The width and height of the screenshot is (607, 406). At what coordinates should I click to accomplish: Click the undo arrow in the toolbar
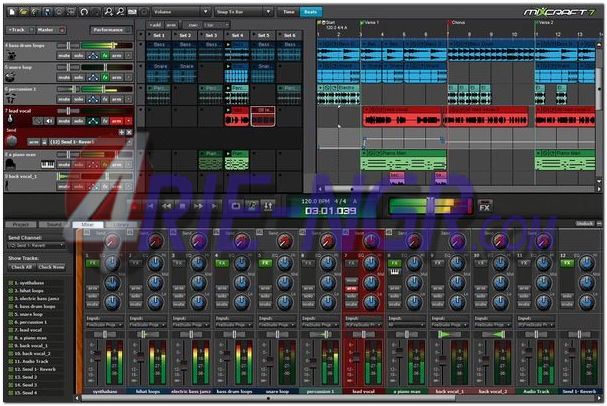(x=84, y=12)
